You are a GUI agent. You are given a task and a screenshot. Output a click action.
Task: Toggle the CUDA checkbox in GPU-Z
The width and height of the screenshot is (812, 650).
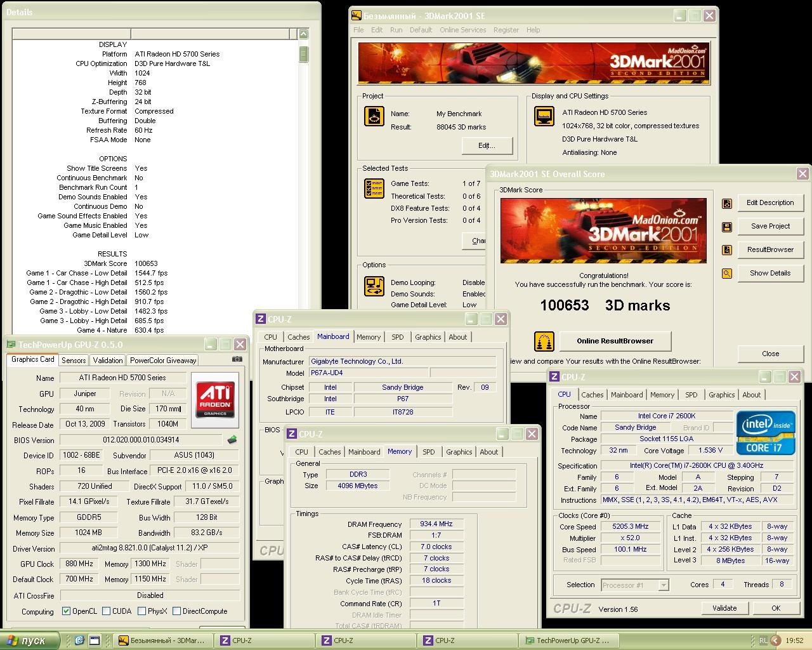[106, 611]
